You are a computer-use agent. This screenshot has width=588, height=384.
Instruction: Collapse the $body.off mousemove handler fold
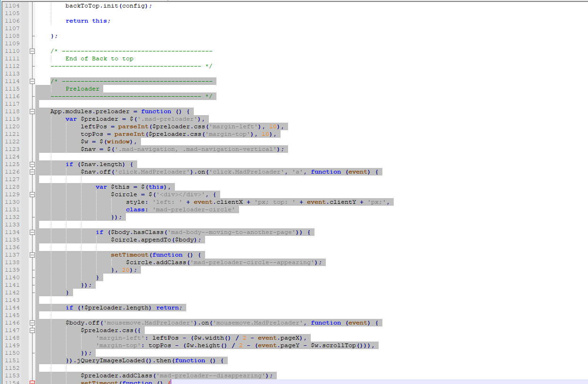32,323
